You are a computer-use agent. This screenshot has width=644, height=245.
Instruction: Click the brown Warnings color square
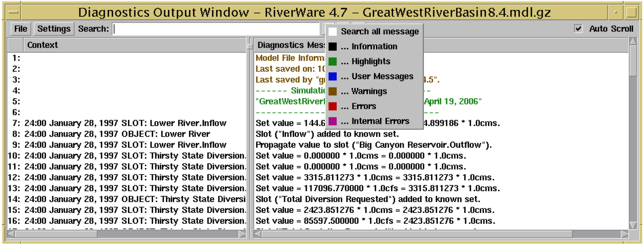[x=333, y=91]
